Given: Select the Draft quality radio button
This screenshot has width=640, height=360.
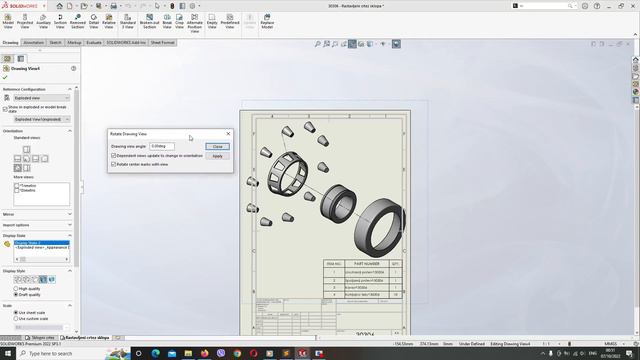Looking at the screenshot, I should (16, 294).
